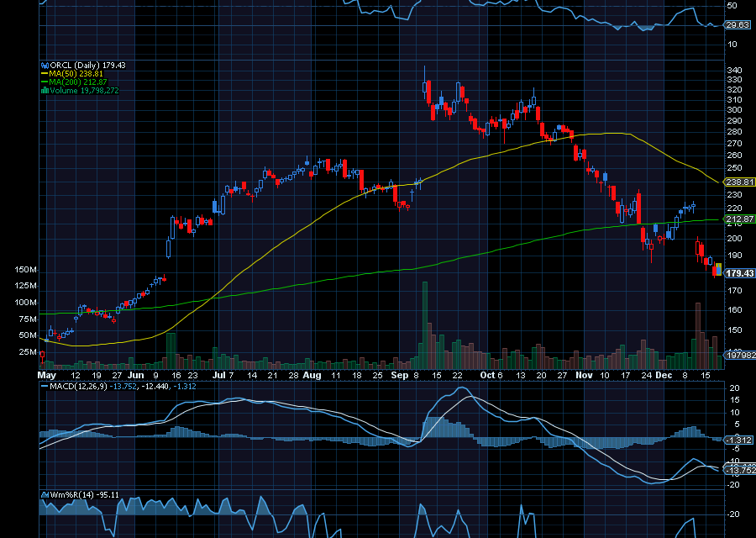Click the Volume histogram icon in the legend
The height and width of the screenshot is (538, 756).
tap(45, 89)
